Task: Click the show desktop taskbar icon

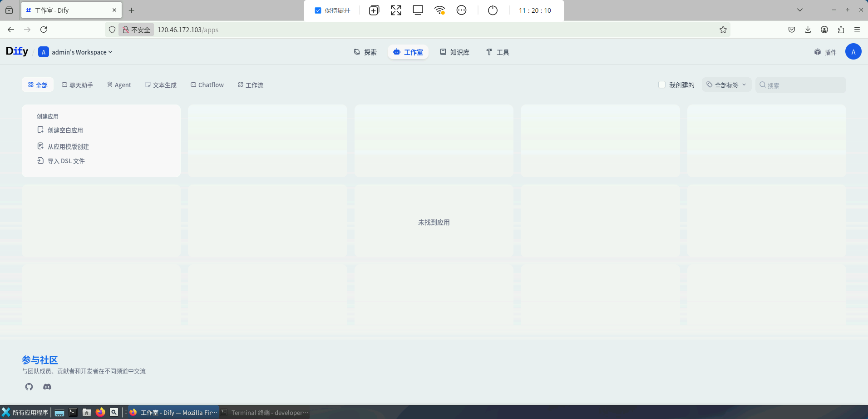Action: point(59,412)
